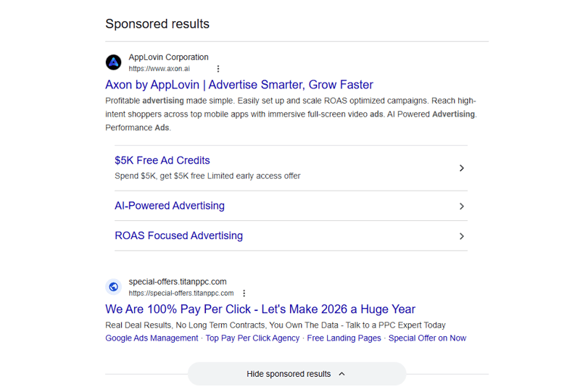Open the Special Offer on Now link
Viewport: 580px width, 392px height.
coord(427,338)
